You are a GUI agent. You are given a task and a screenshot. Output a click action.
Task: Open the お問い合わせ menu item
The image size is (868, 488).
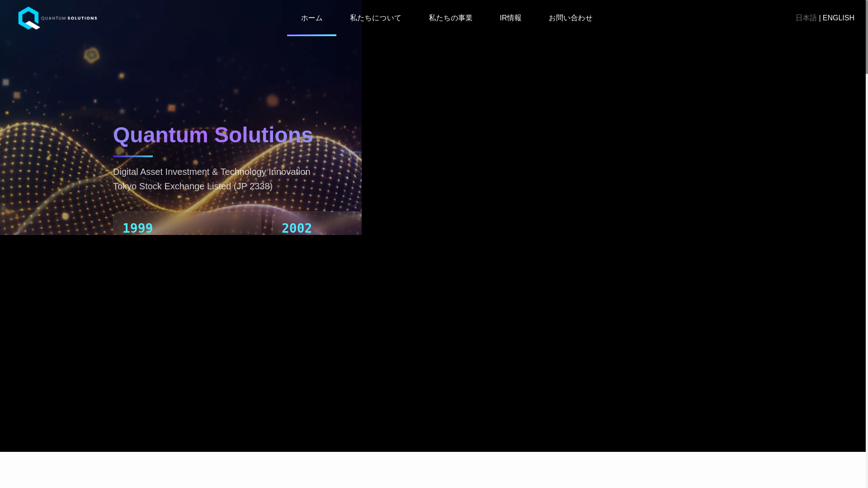coord(570,18)
